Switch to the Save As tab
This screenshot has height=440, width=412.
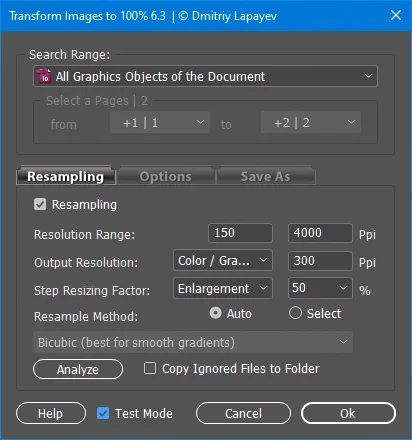click(x=266, y=176)
